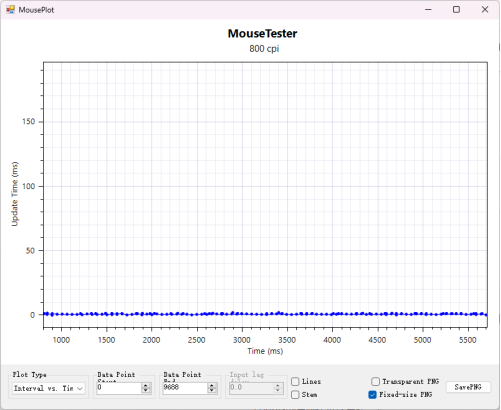Click the Time (ms) axis label
Screen dimensions: 501x410
[265, 351]
